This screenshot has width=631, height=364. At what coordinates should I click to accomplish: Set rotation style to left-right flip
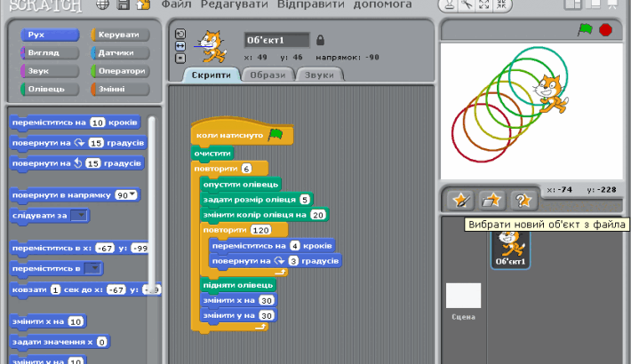coord(180,46)
